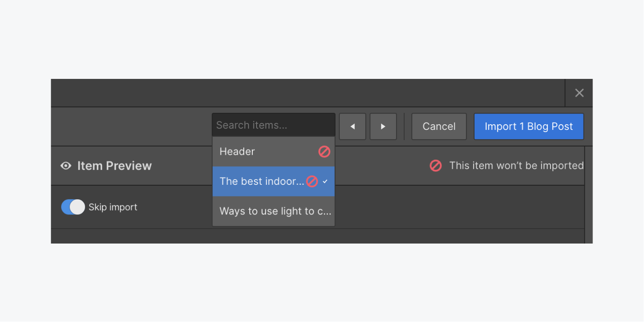Click the X icon to dismiss the dialog
This screenshot has height=322, width=644.
pos(579,93)
